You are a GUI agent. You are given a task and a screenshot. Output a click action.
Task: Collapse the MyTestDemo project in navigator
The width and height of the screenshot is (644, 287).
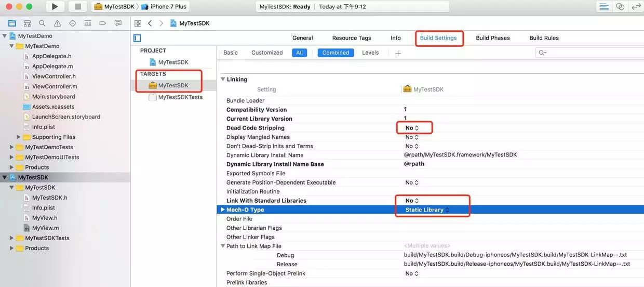(x=5, y=36)
